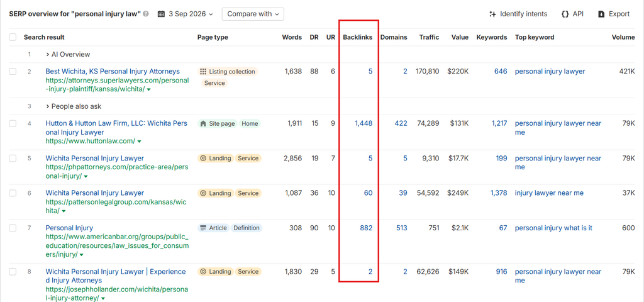Image resolution: width=644 pixels, height=302 pixels.
Task: Sort by the Traffic column header
Action: [429, 37]
